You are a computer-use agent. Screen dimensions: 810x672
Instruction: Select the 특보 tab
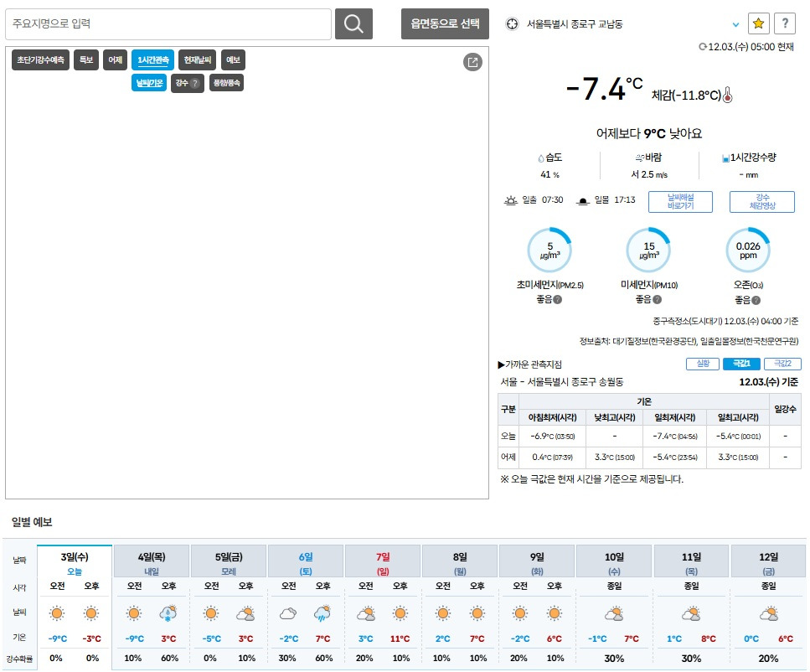point(86,60)
